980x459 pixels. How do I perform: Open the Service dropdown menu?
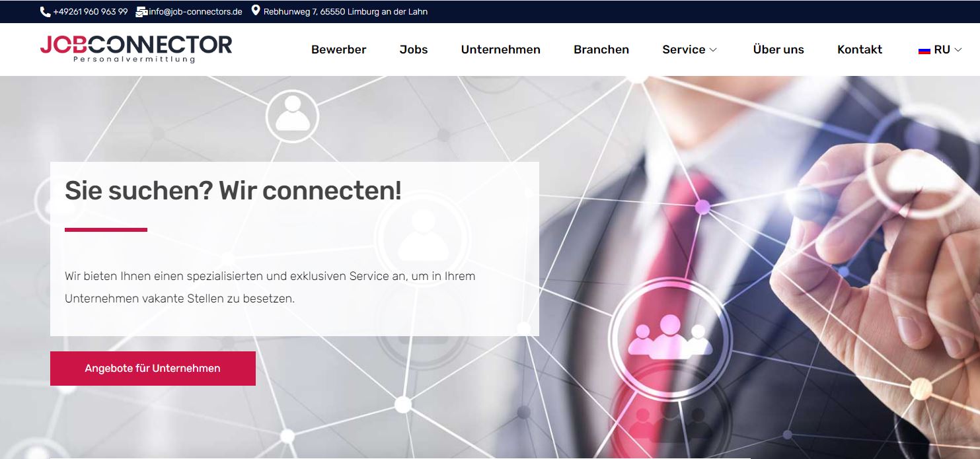click(689, 50)
